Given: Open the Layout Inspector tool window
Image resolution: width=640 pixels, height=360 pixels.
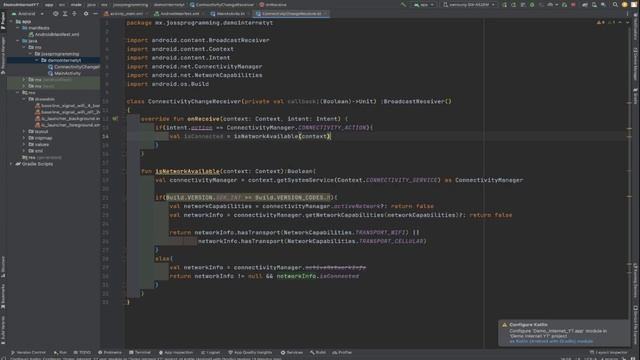Looking at the screenshot, I should pos(609,352).
